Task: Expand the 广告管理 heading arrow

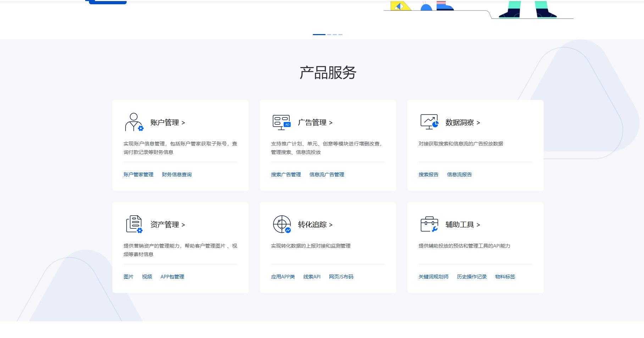Action: click(x=331, y=123)
